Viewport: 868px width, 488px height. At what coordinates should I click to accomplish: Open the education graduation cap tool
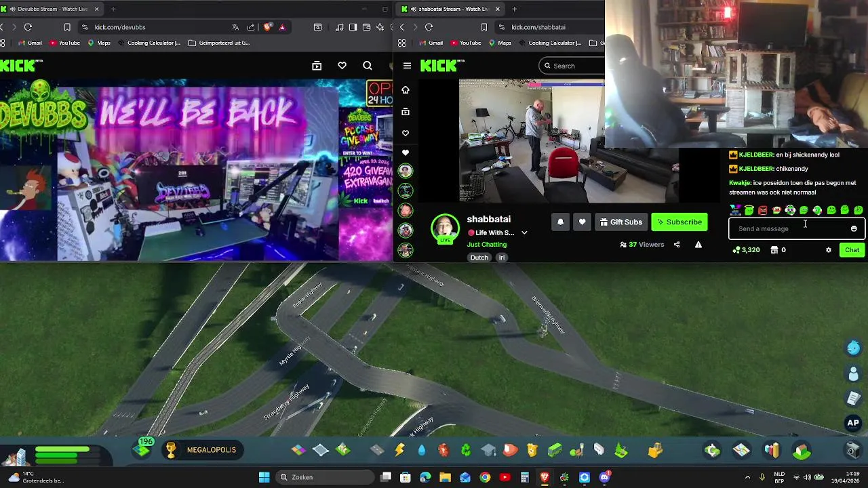(488, 450)
